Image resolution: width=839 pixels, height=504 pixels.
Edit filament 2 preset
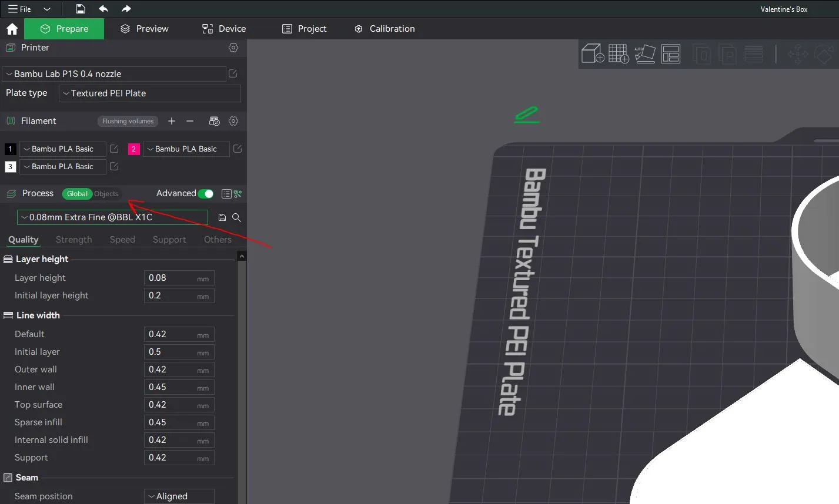238,149
